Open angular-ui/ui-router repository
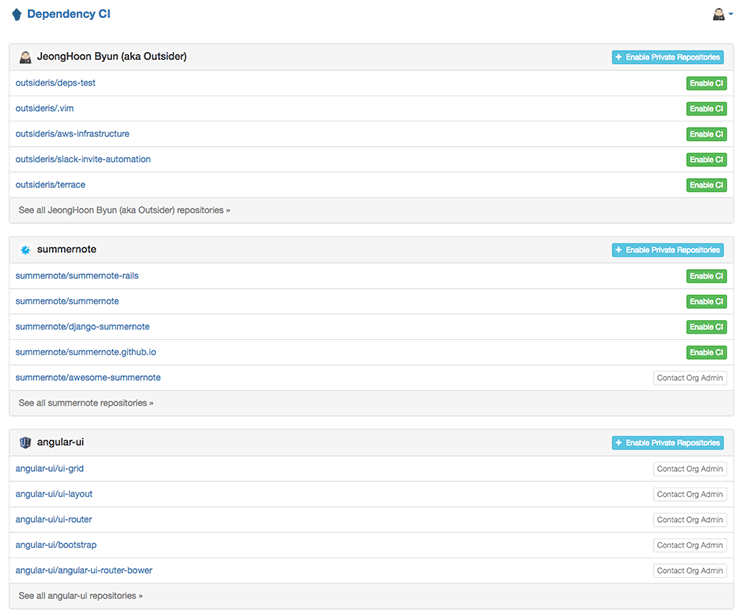 click(x=54, y=519)
